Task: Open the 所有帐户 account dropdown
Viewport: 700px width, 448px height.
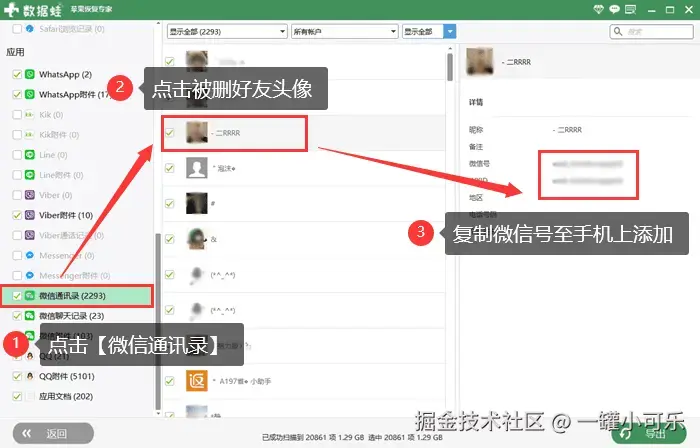Action: click(x=344, y=31)
